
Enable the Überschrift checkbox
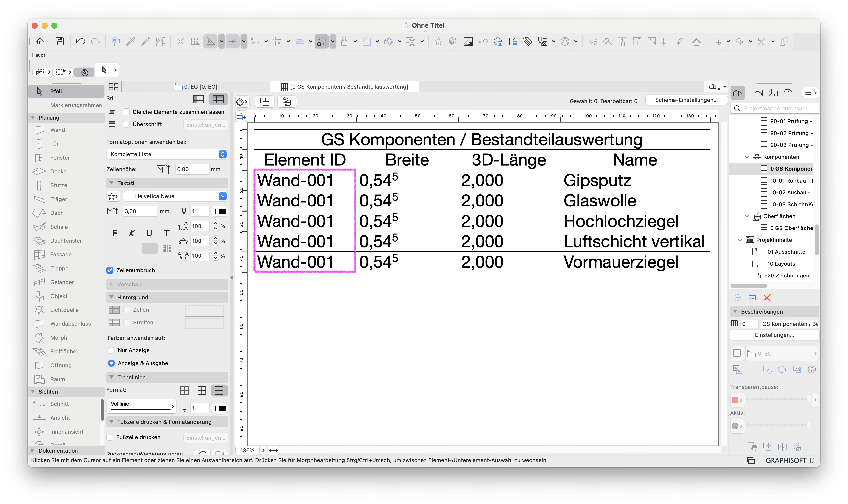(x=126, y=124)
